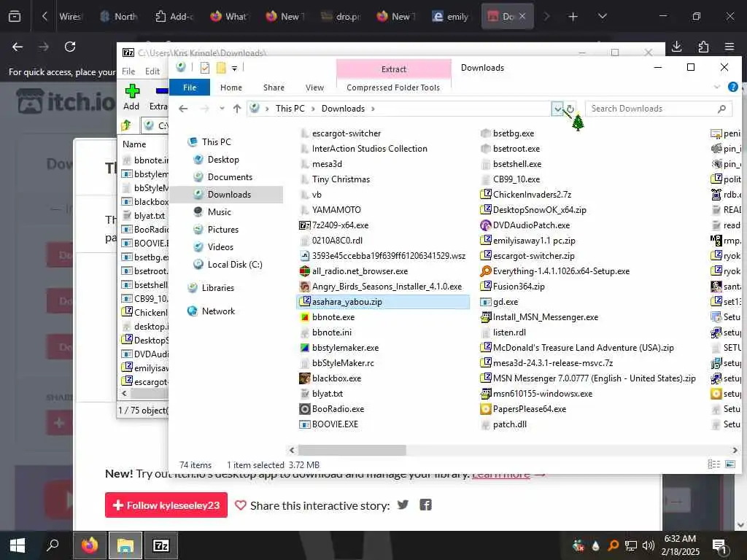Click chevron after This PC breadcrumb
This screenshot has width=747, height=560.
click(x=313, y=109)
